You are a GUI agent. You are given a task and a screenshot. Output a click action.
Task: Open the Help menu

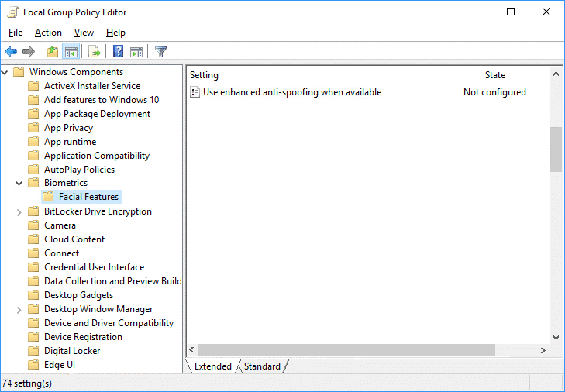click(115, 33)
